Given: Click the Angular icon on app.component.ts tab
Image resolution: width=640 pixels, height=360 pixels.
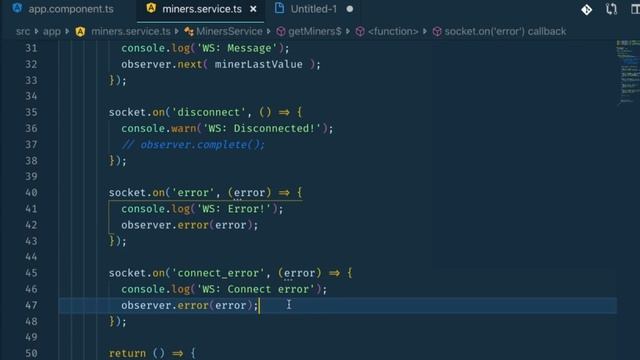Looking at the screenshot, I should coord(17,8).
